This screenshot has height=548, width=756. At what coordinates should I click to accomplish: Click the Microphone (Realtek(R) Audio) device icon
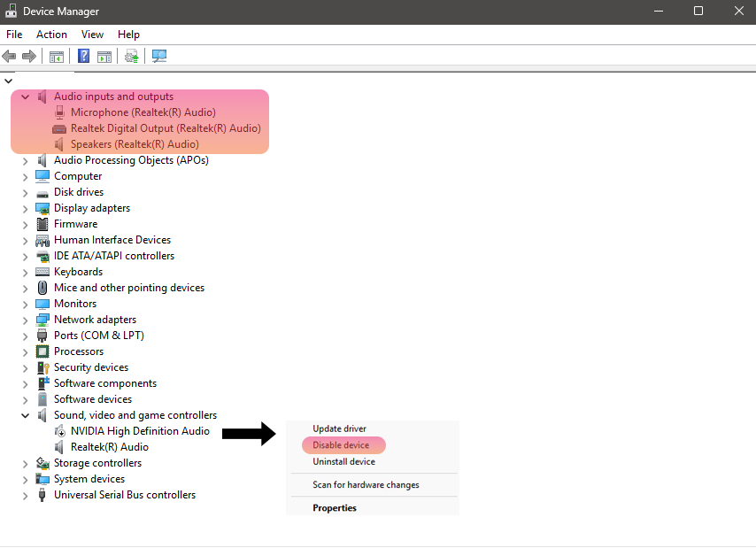pos(59,112)
